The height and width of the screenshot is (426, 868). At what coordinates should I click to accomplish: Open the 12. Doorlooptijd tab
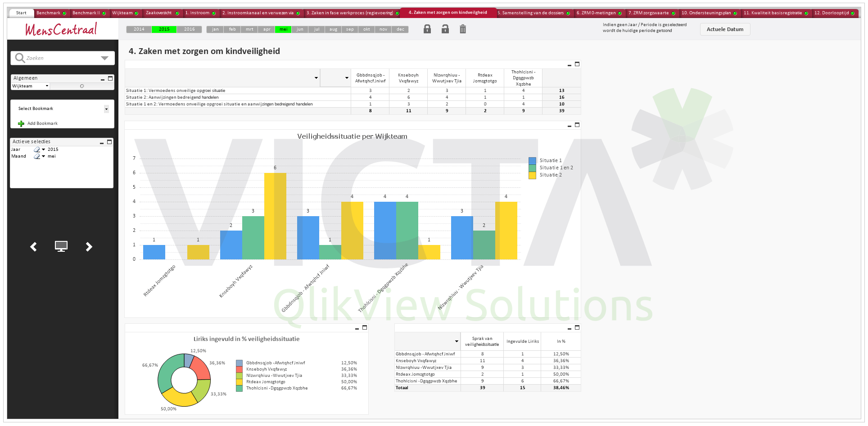click(x=834, y=13)
